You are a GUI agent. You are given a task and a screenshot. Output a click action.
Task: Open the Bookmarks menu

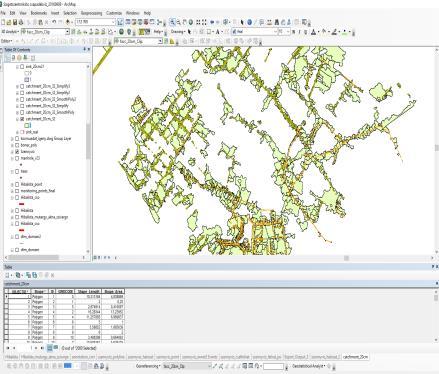(x=39, y=13)
